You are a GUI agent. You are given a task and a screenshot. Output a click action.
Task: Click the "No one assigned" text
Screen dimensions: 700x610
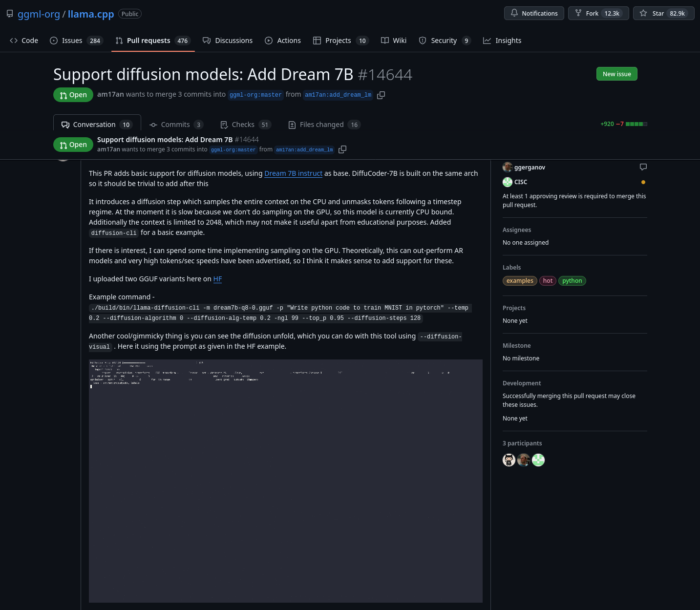click(526, 243)
